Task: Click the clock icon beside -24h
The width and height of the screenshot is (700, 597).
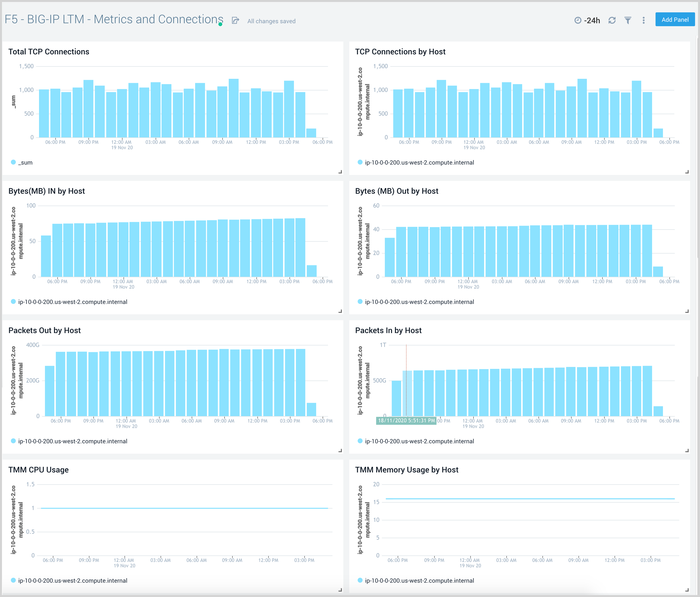Action: click(578, 21)
